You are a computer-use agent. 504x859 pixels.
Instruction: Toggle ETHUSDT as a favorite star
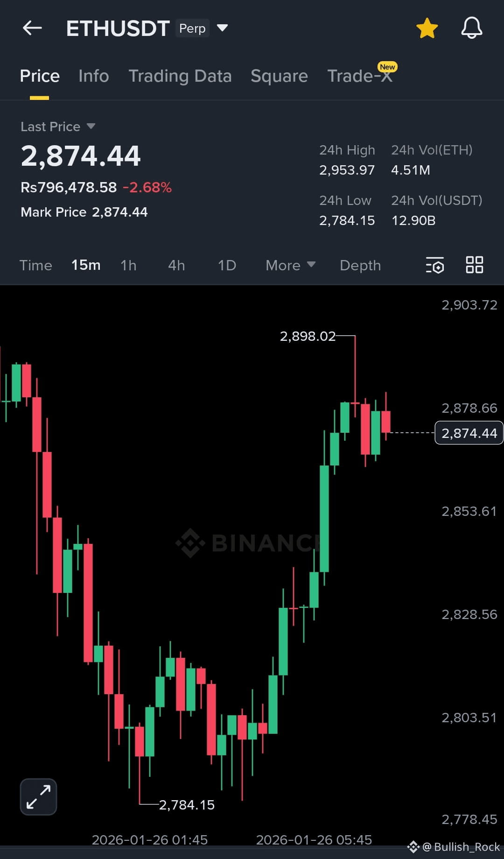click(427, 28)
